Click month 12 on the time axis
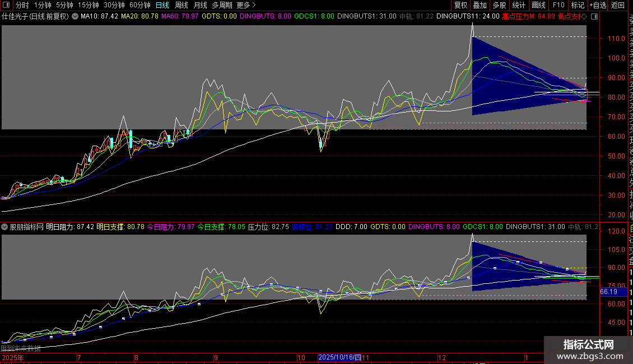Screen dimensions: 633x364 pos(442,358)
